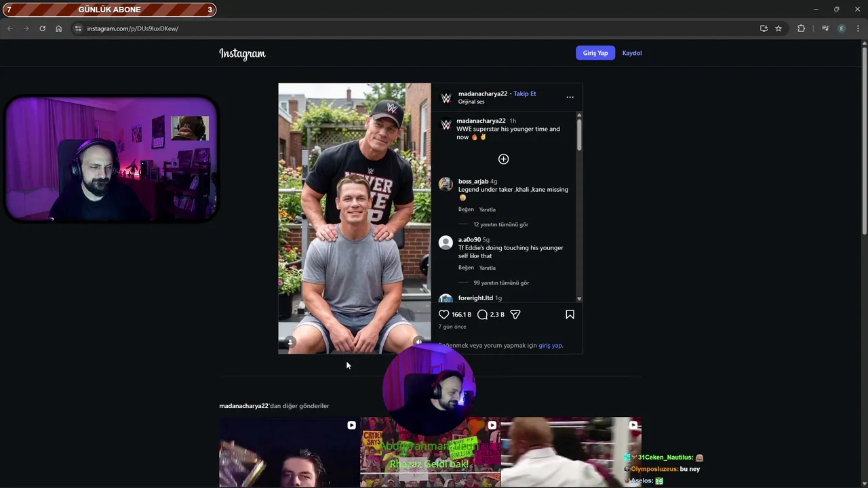Image resolution: width=868 pixels, height=488 pixels.
Task: Open the browser extensions menu
Action: [x=801, y=28]
